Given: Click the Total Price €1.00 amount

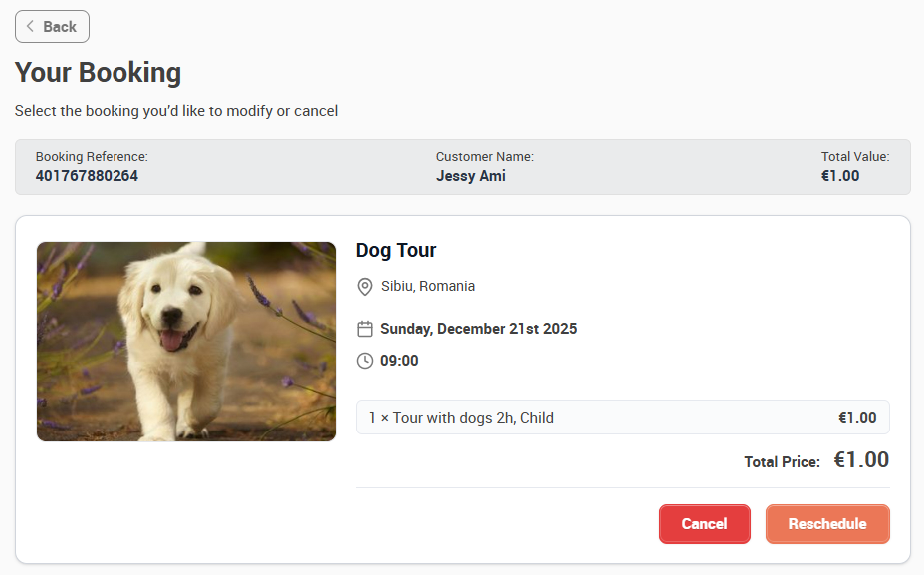Looking at the screenshot, I should [x=861, y=460].
